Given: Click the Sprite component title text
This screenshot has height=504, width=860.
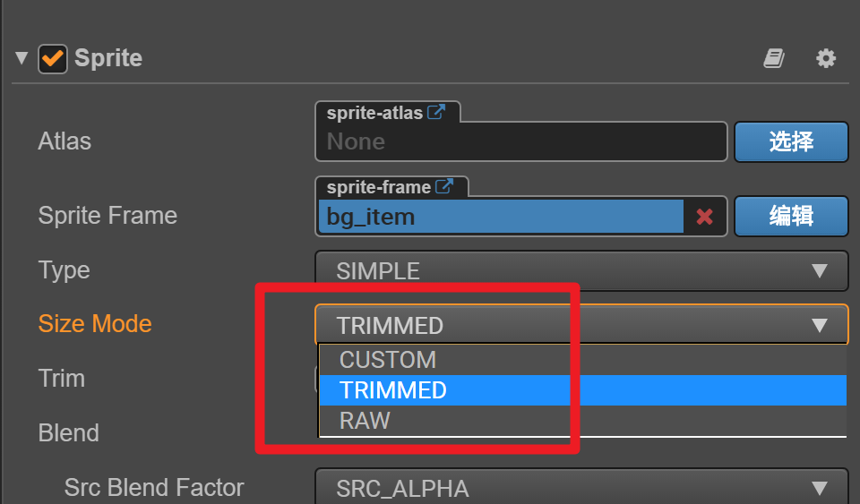Looking at the screenshot, I should (x=108, y=59).
